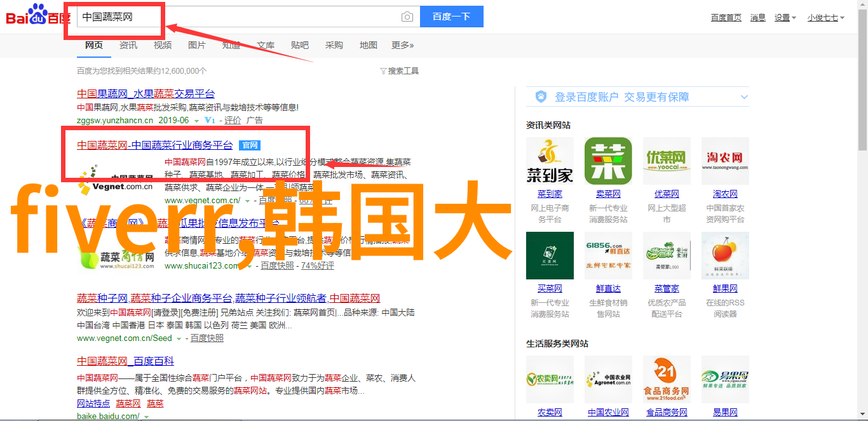Image resolution: width=868 pixels, height=421 pixels.
Task: Expand the 小俊七七 account dropdown
Action: point(826,18)
